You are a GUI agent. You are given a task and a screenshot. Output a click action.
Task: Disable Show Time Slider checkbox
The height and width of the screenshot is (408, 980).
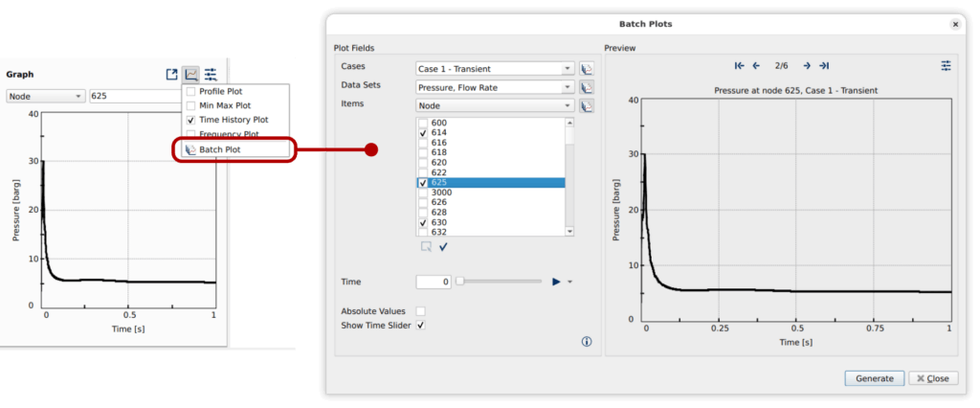click(x=421, y=326)
